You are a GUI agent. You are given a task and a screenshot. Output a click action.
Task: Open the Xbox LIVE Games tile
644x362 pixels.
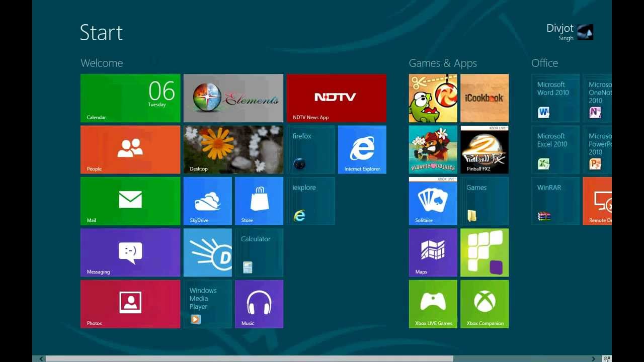point(433,304)
